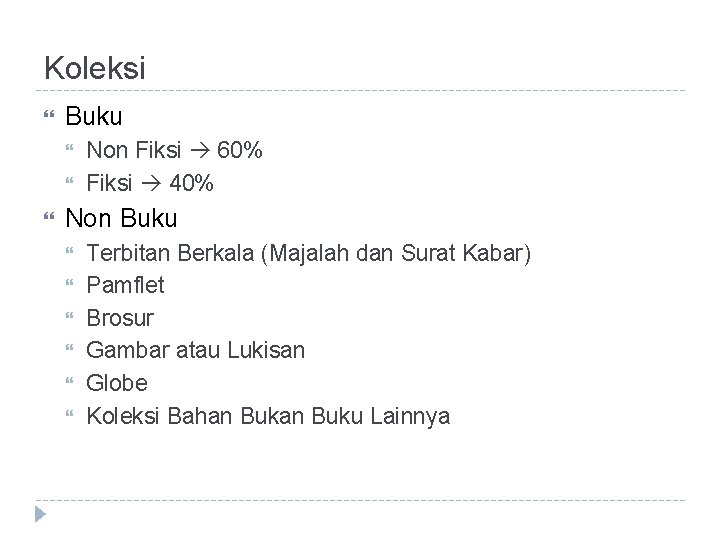Click the blue play triangle icon
720x540 pixels.
(x=40, y=514)
